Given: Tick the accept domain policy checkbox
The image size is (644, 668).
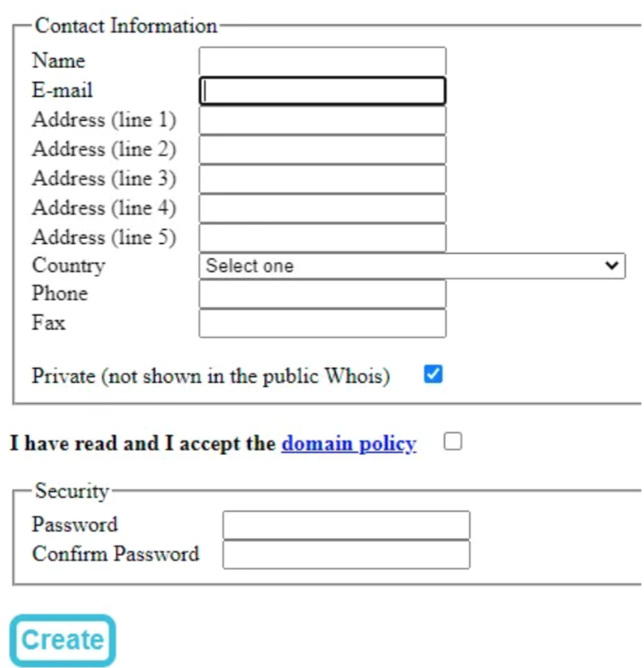Looking at the screenshot, I should 453,442.
